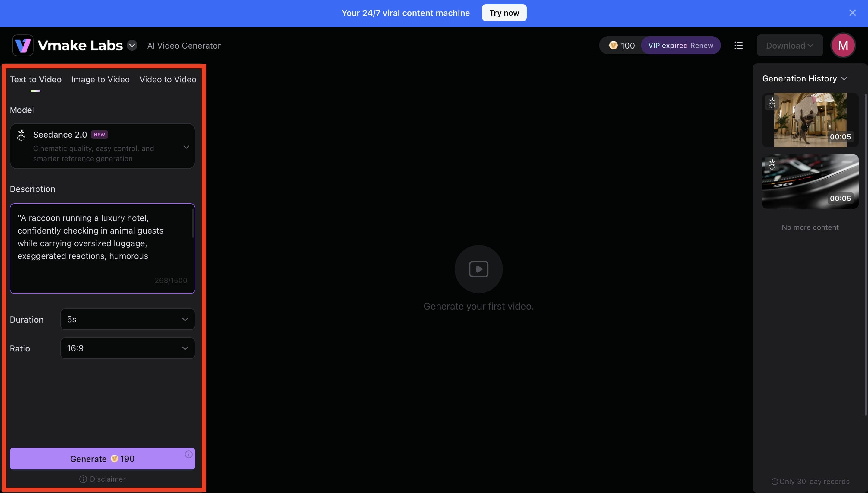Click the 100 credits coin balance
The height and width of the screenshot is (493, 868).
tap(622, 45)
